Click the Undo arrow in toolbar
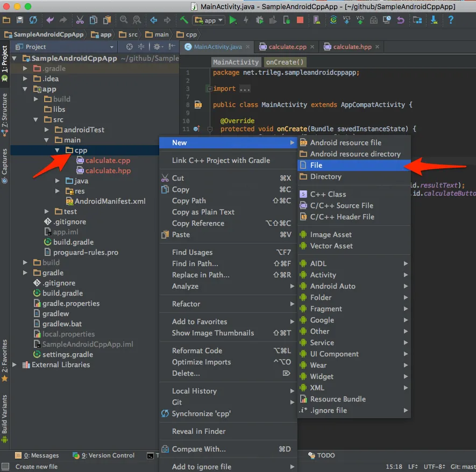Screen dimensions: 476x472 coord(50,20)
